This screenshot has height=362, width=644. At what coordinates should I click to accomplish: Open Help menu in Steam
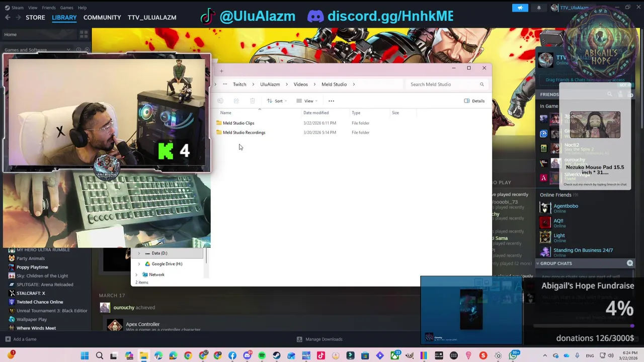82,8
